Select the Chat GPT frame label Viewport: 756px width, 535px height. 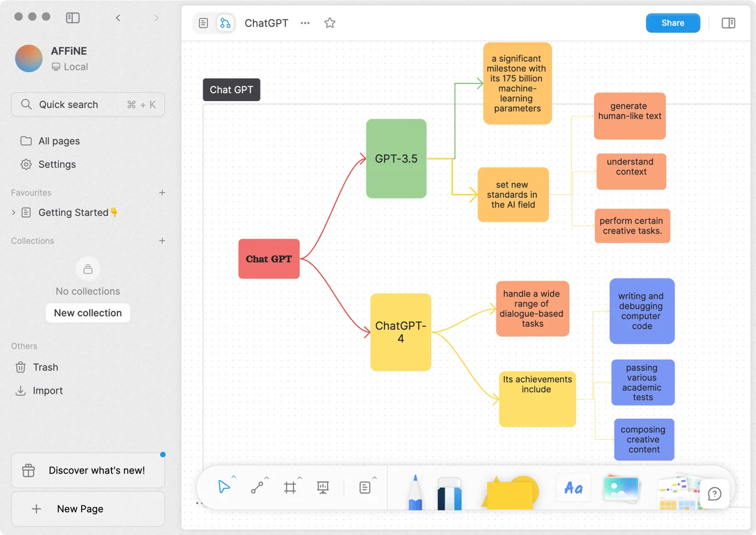tap(232, 90)
